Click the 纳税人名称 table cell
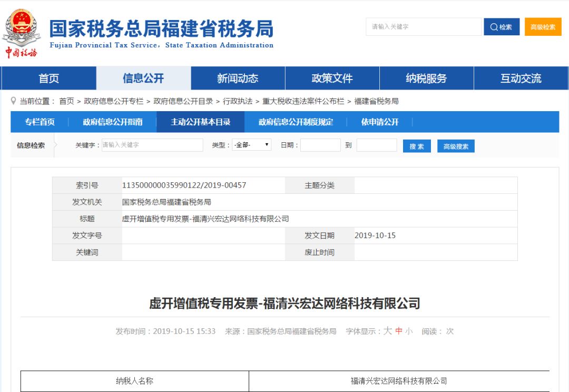The width and height of the screenshot is (569, 392). click(x=135, y=381)
